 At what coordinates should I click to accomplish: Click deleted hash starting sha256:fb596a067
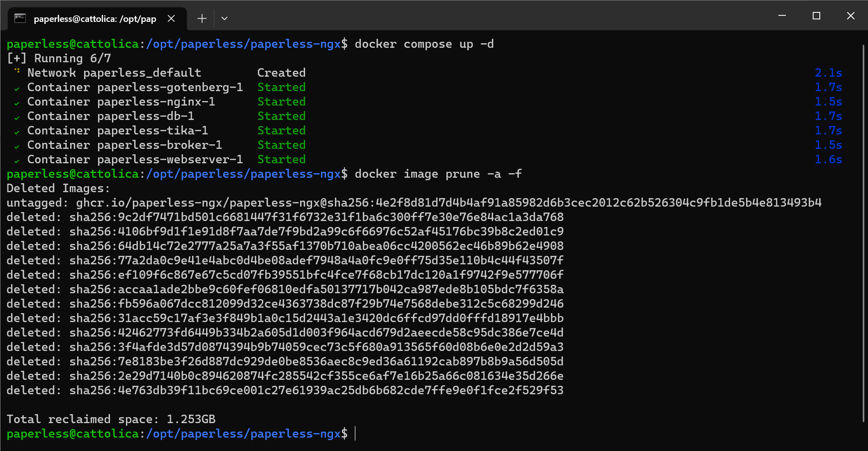[317, 304]
